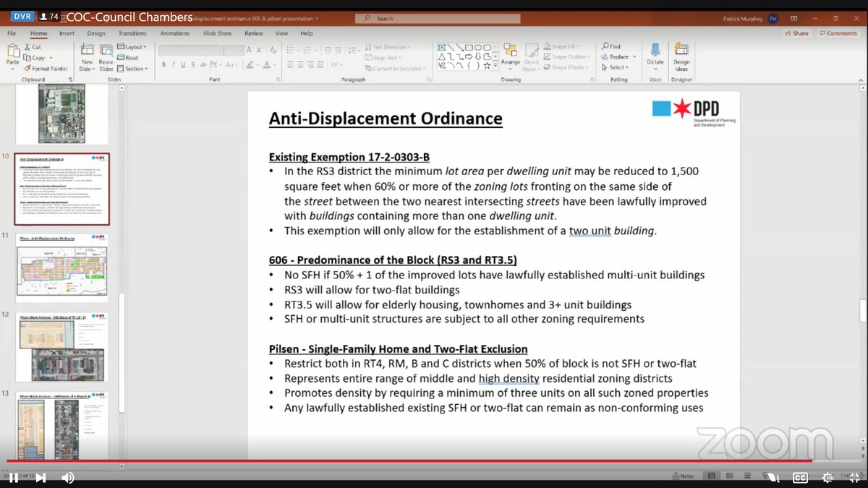Open the Section dropdown
868x488 pixels.
pyautogui.click(x=132, y=69)
